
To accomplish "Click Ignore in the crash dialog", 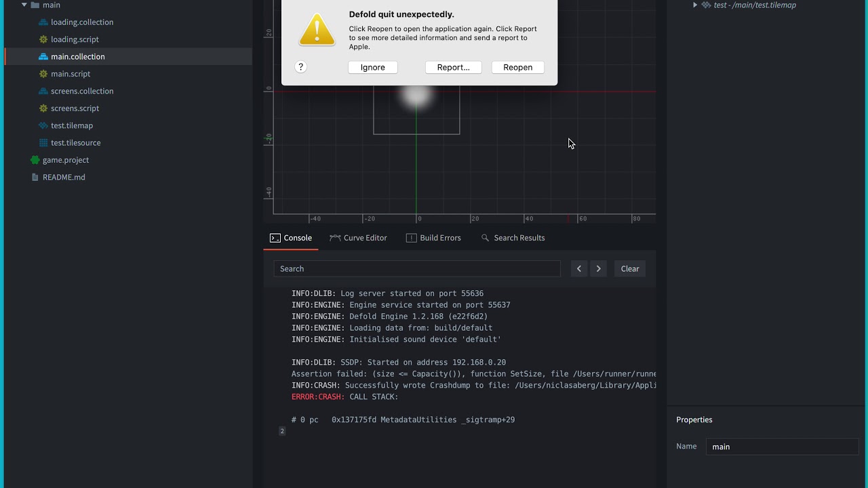I will click(x=373, y=67).
